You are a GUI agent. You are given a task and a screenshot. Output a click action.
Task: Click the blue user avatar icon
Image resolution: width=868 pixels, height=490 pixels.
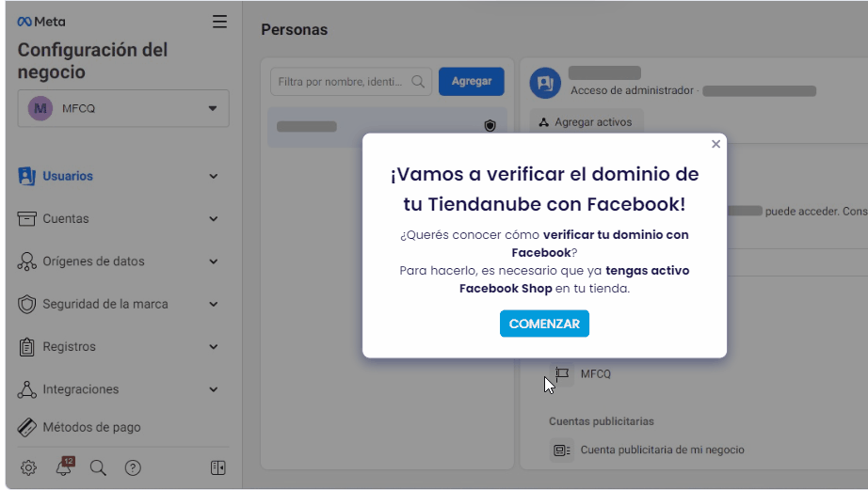coord(545,83)
